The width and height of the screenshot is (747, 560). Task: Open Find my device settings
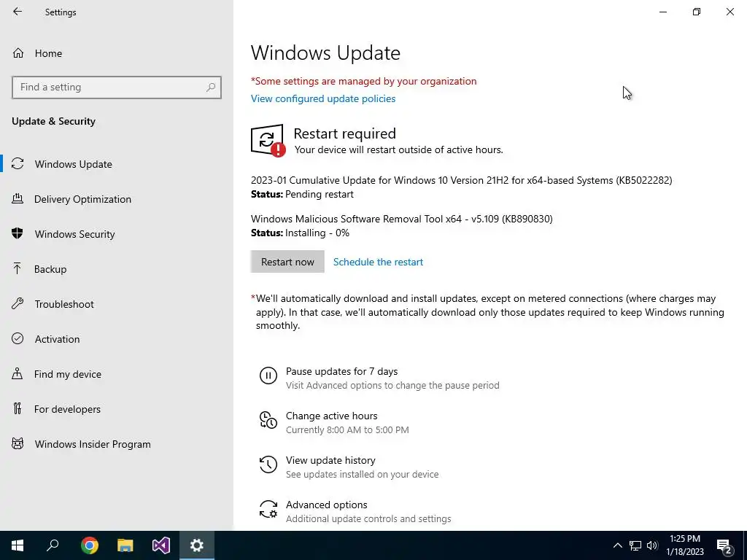[67, 374]
